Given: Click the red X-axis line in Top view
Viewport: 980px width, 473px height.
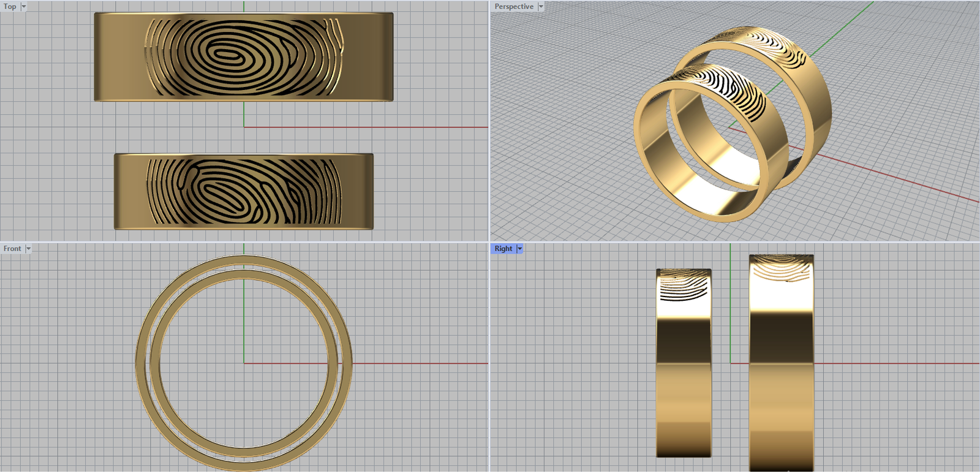Looking at the screenshot, I should tap(367, 127).
